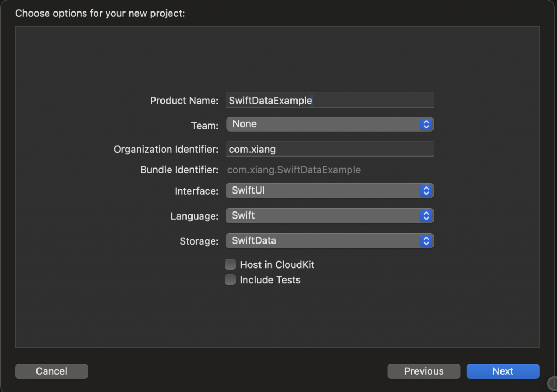Enable the Host in CloudKit checkbox
The width and height of the screenshot is (557, 392).
click(x=230, y=265)
